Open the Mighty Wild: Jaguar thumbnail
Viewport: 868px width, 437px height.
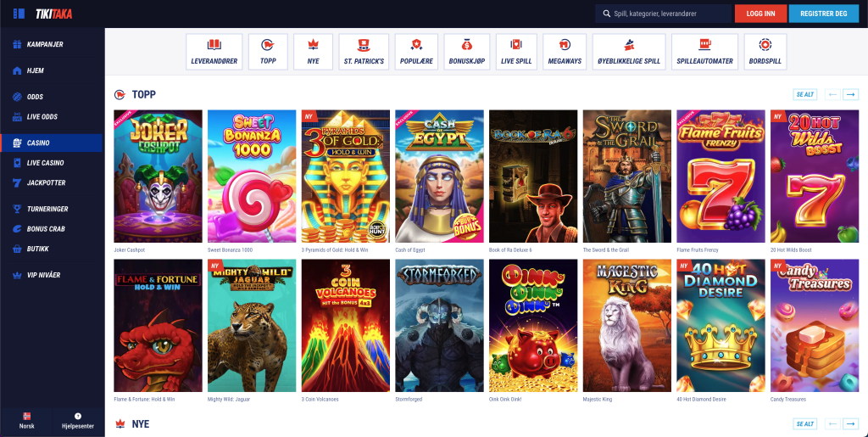[252, 326]
